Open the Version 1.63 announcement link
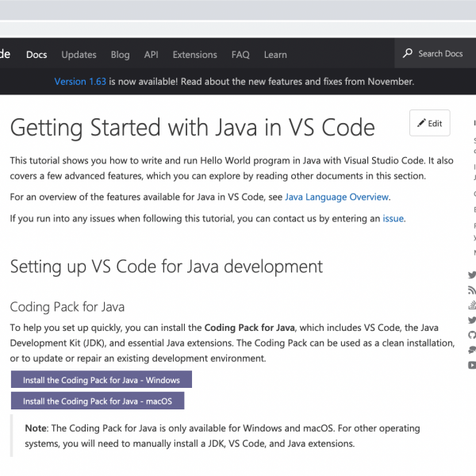This screenshot has width=476, height=476. (x=80, y=81)
